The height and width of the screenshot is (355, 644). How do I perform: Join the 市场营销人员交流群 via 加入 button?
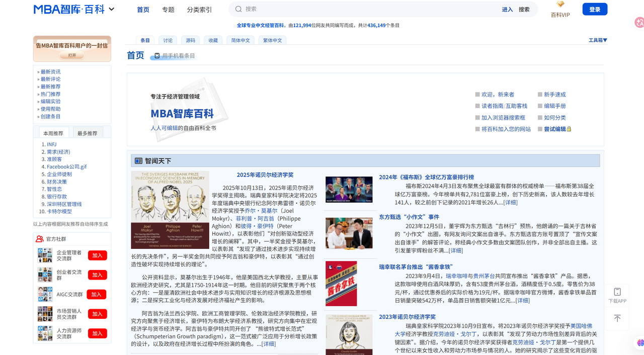(97, 314)
